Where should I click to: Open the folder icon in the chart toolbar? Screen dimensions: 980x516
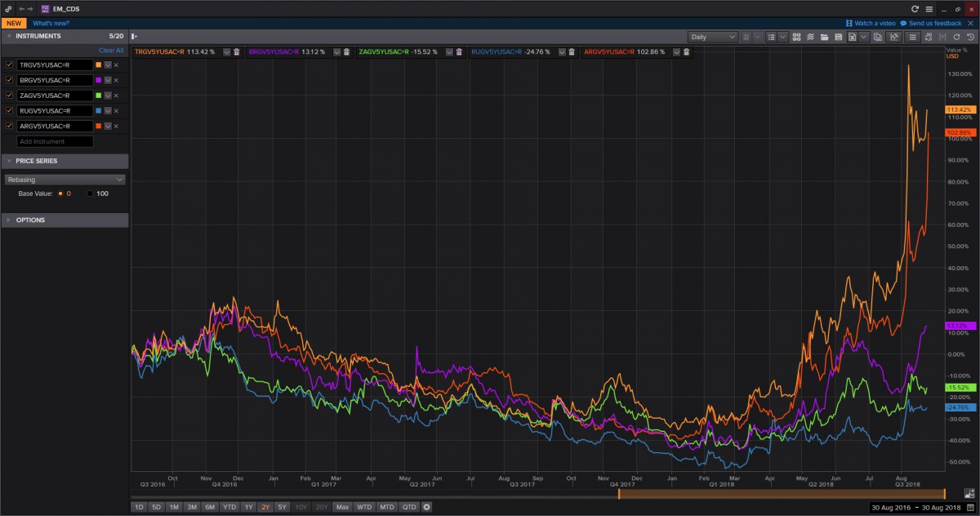tap(824, 37)
